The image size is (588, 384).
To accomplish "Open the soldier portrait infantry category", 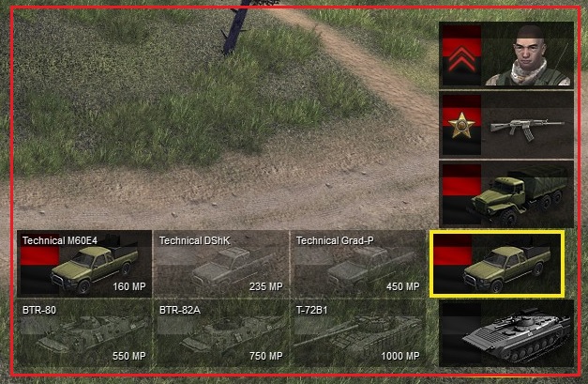I will (506, 55).
